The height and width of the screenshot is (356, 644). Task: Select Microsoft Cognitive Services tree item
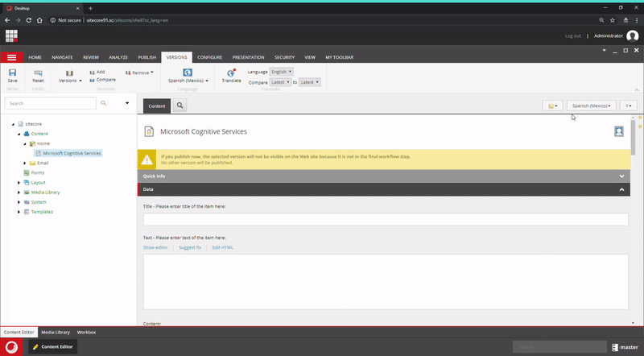(68, 153)
